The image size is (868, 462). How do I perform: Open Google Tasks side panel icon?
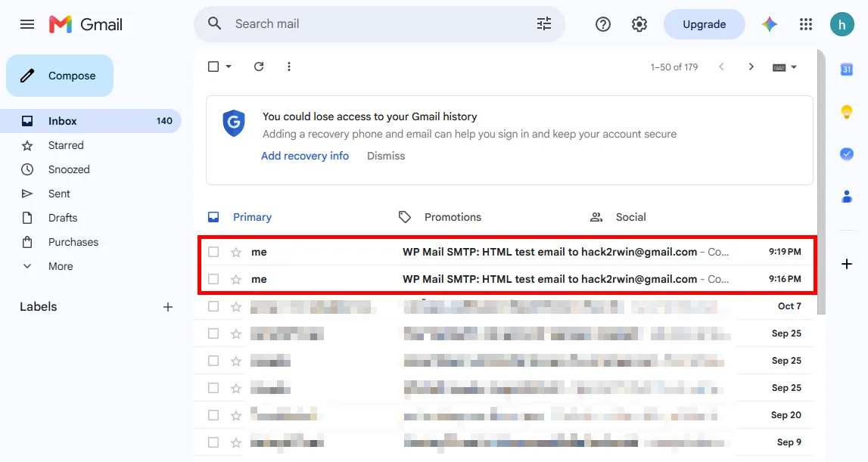tap(846, 153)
